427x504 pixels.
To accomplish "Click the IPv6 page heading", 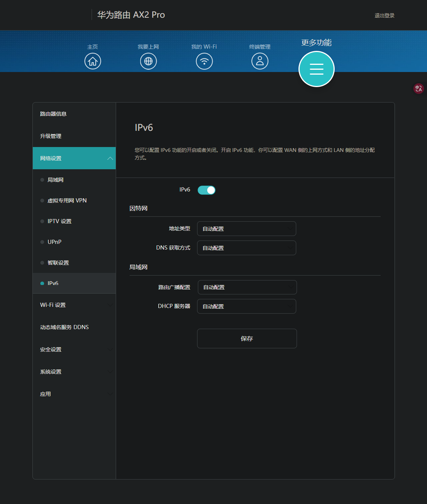I will [144, 127].
